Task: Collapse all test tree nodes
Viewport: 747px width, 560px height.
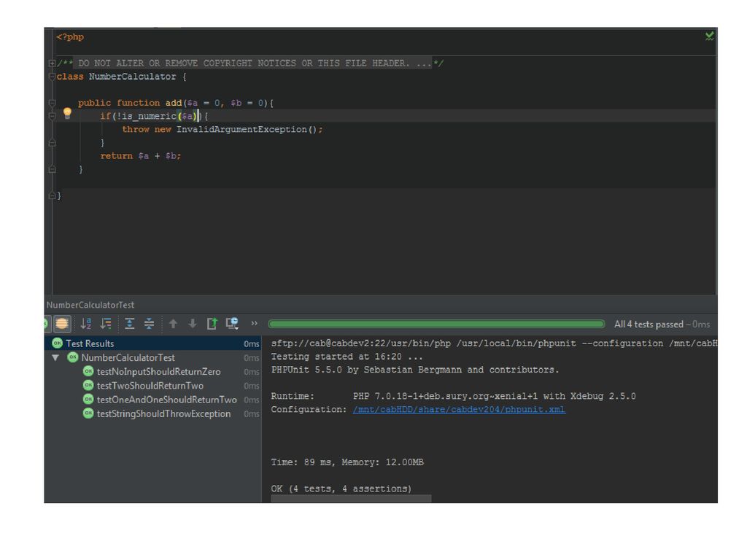Action: click(x=149, y=324)
